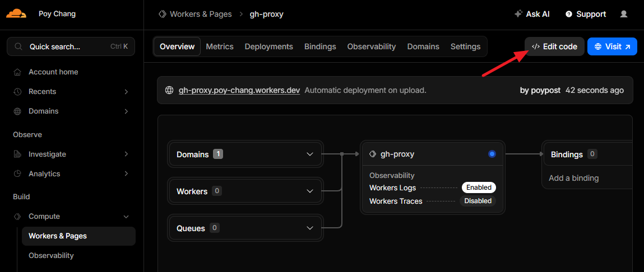
Task: Click the globe icon beside gh-proxy.poy-chang.workers.dev
Action: coord(169,90)
